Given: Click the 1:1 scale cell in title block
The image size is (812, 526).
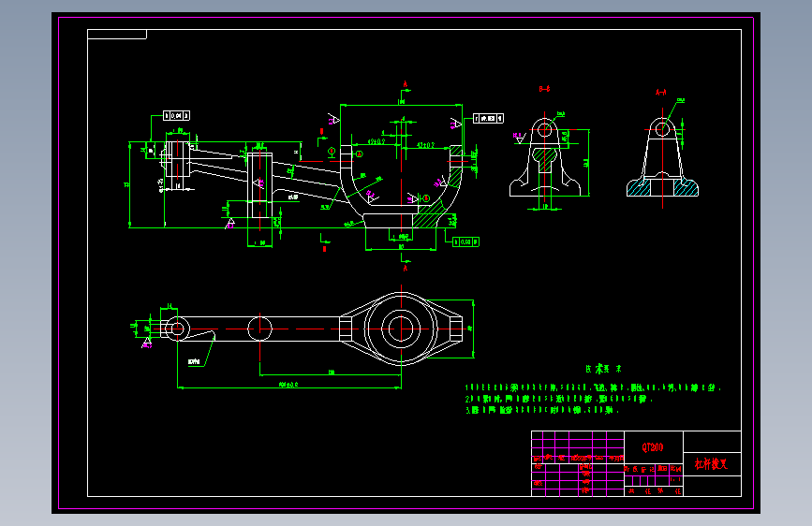Looking at the screenshot, I should (x=676, y=479).
